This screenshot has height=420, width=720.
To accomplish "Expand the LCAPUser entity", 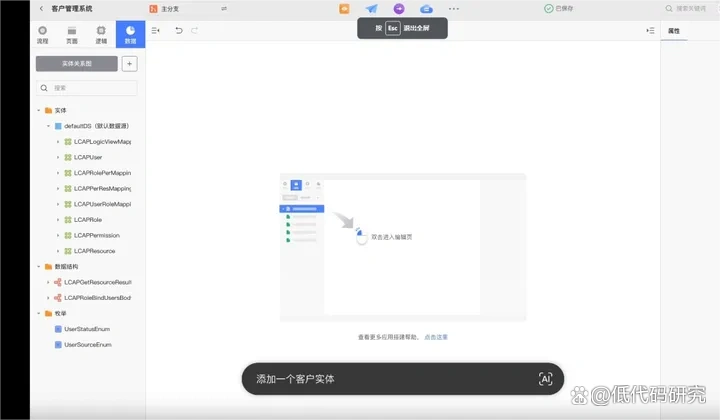I will [x=58, y=157].
